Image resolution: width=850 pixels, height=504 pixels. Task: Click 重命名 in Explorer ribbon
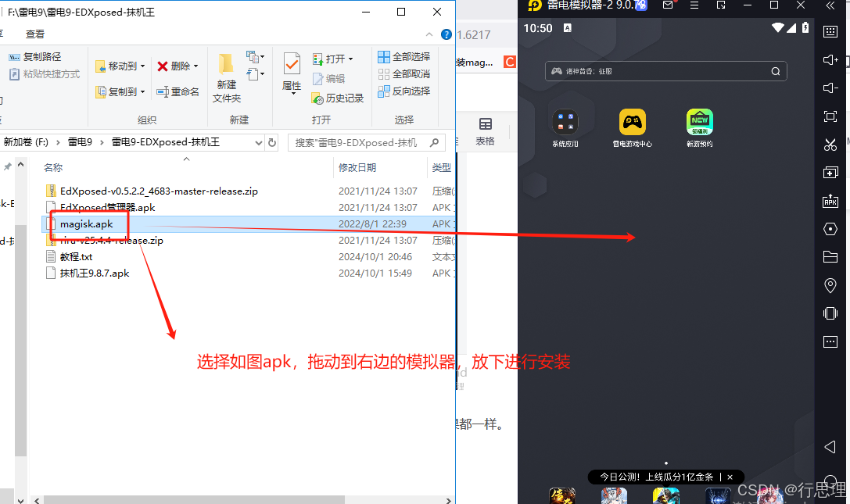click(178, 91)
